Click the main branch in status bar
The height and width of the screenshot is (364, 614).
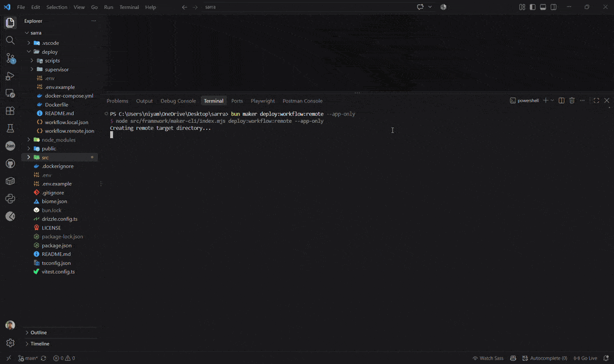[x=28, y=358]
